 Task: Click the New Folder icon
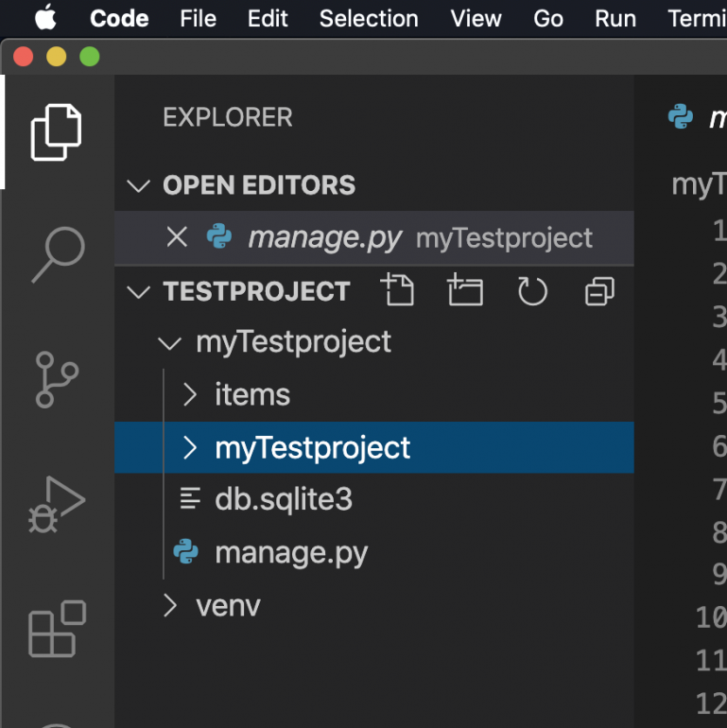point(464,291)
